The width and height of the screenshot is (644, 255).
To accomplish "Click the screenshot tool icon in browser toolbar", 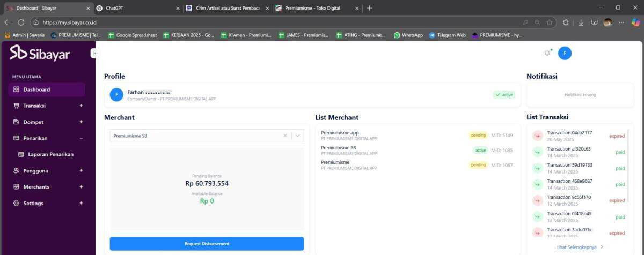I will (x=595, y=22).
